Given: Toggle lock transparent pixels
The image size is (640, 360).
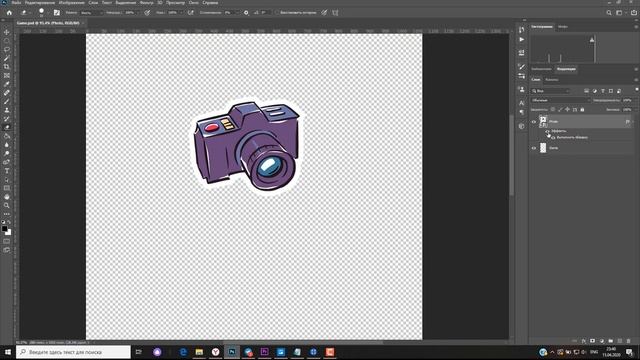Looking at the screenshot, I should tap(553, 109).
